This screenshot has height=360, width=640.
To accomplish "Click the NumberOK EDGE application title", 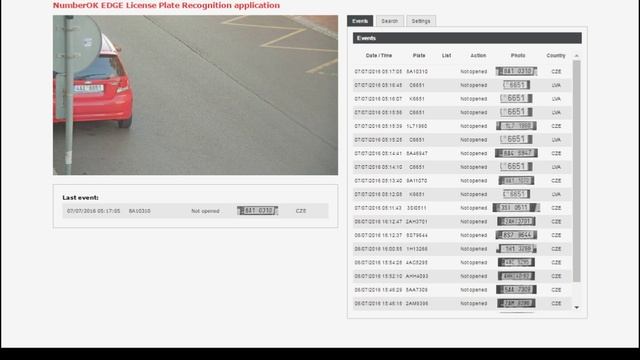I will (166, 5).
